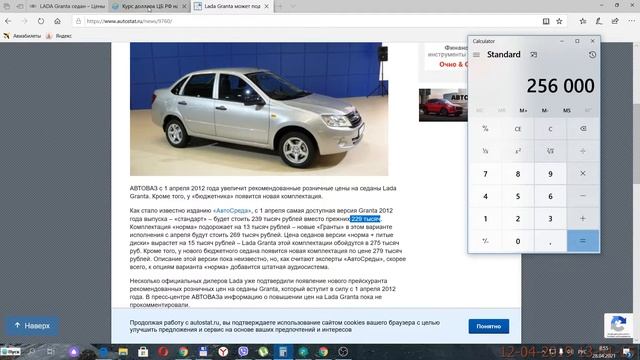Click Calculator digit 0
Viewport: 640px width, 360px height.
(x=518, y=241)
